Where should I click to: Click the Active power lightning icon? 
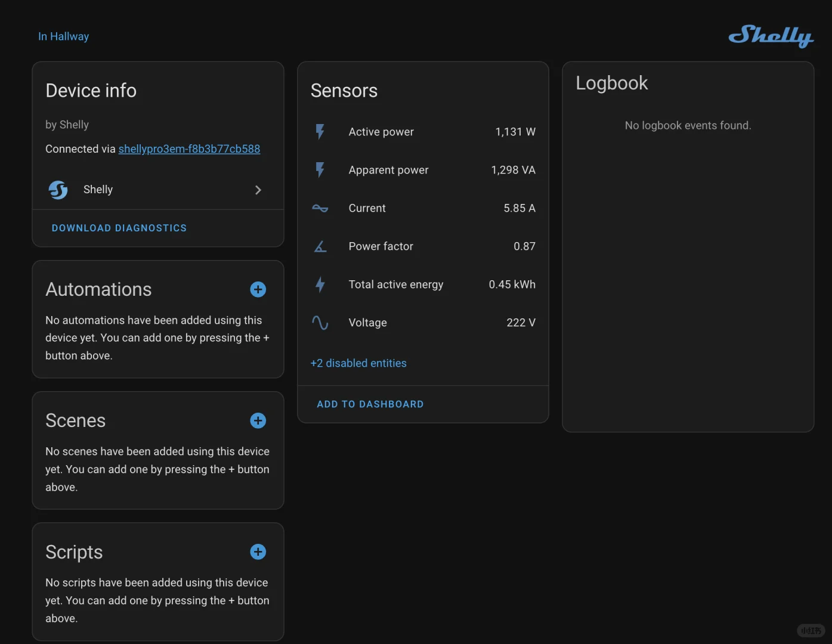[320, 132]
